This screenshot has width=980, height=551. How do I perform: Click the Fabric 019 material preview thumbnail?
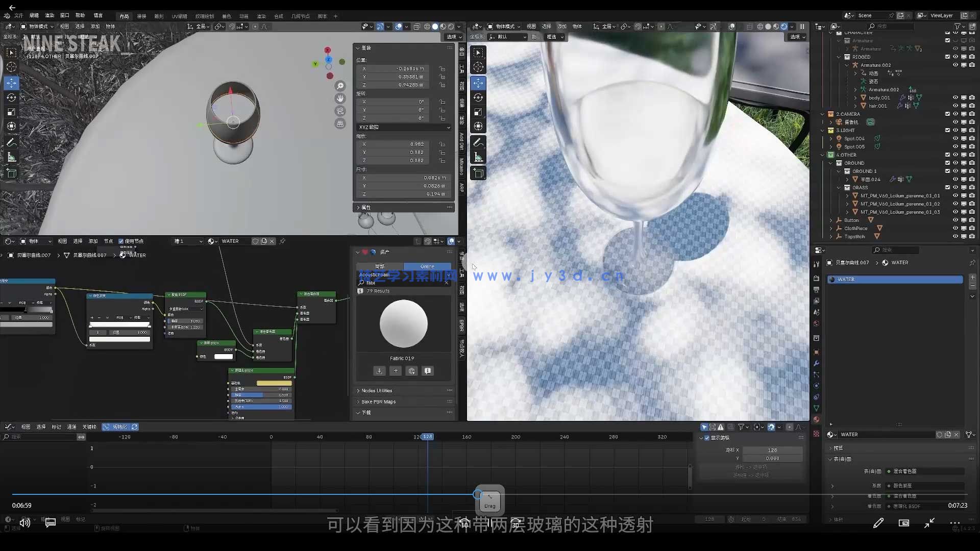click(x=403, y=323)
